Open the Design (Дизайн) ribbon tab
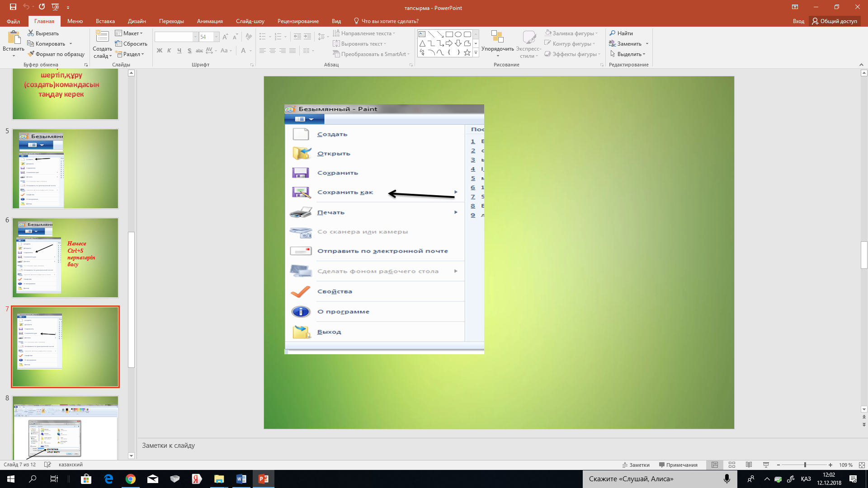868x488 pixels. (137, 21)
